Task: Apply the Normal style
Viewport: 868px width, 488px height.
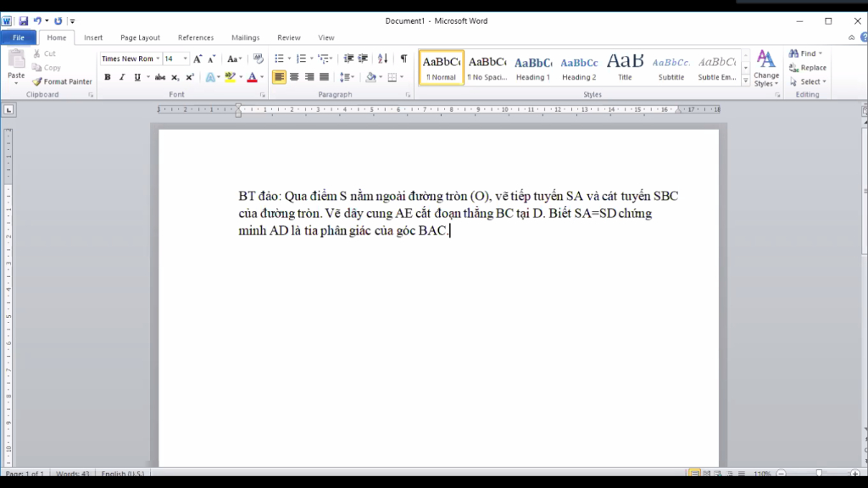Action: click(441, 68)
